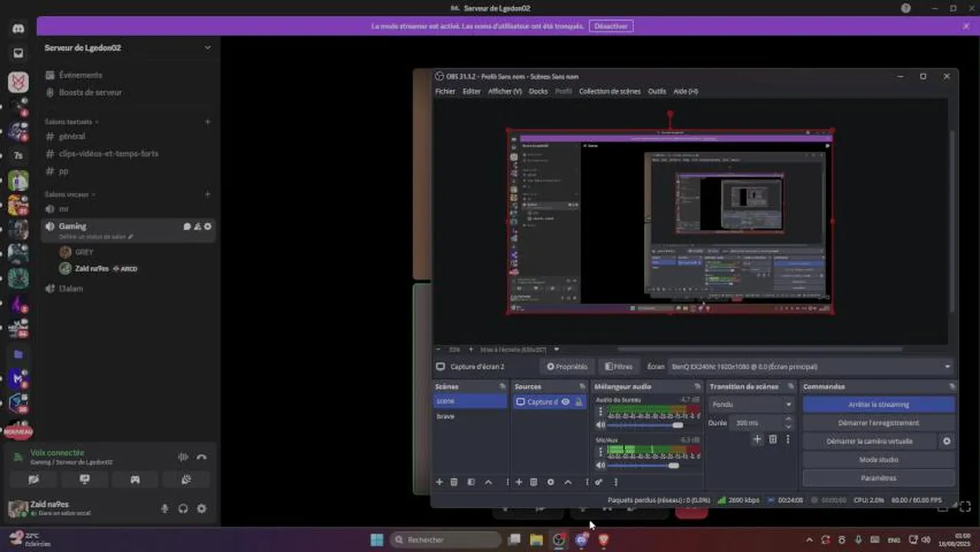Open Discord user settings gear
Image resolution: width=980 pixels, height=552 pixels.
point(202,508)
